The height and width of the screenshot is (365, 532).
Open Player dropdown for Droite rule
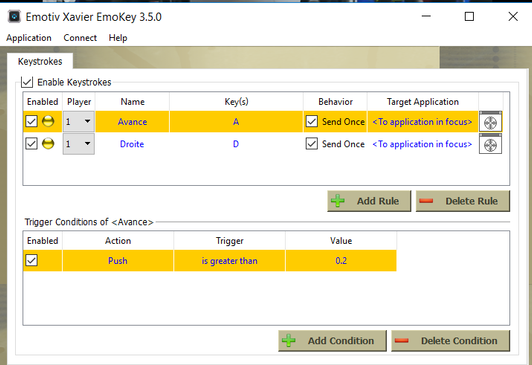[x=79, y=144]
